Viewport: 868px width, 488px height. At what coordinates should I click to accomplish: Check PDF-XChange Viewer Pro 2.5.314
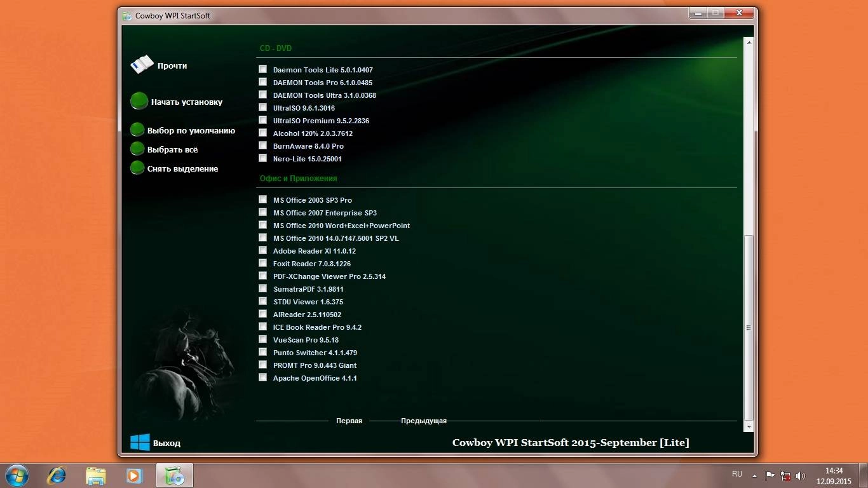(x=262, y=276)
